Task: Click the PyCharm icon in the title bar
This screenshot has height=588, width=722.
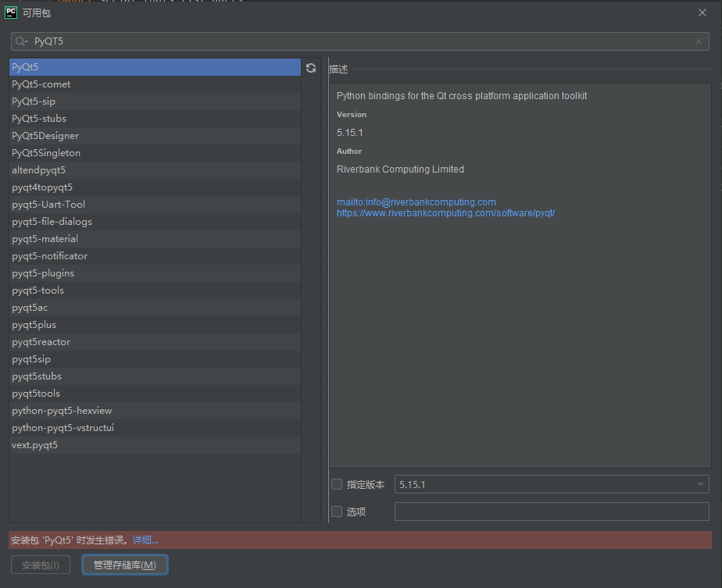Action: coord(10,12)
